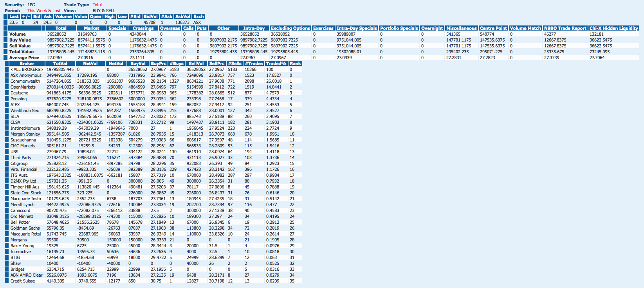
Task: Click the Overnight column header
Action: point(432,28)
